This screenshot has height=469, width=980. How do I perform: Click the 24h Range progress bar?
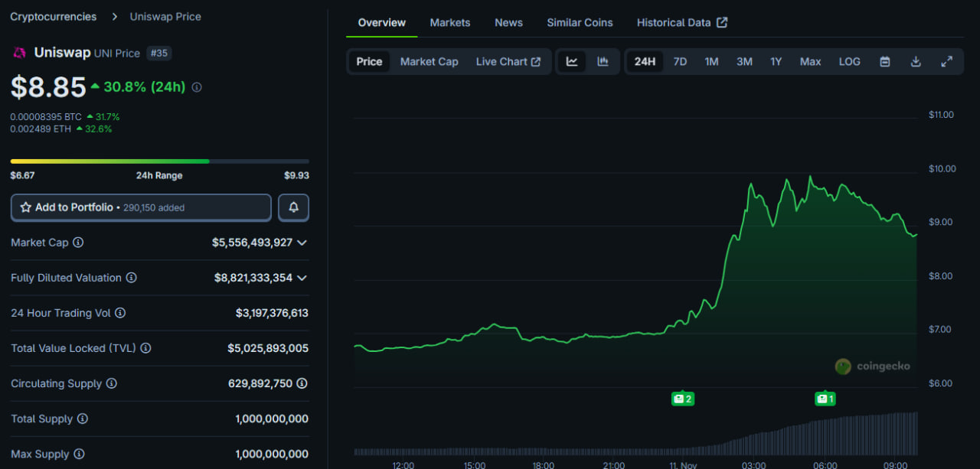click(159, 161)
